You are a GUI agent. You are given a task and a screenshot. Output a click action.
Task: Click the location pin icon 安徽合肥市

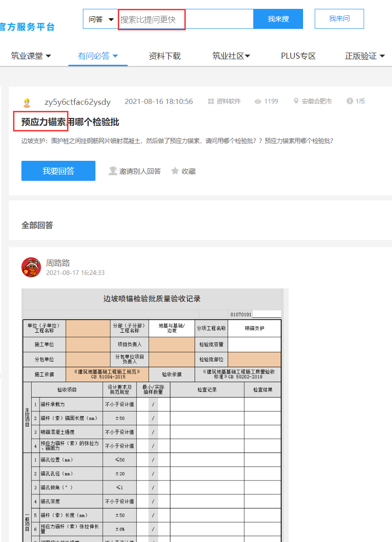(x=296, y=101)
